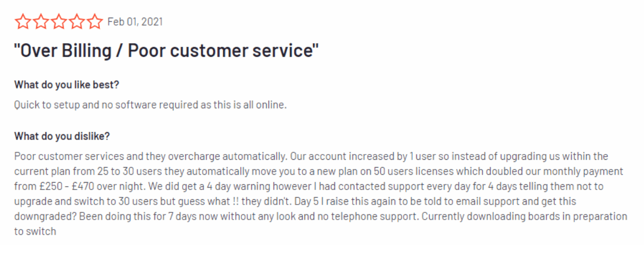Open the "Over Billing / Poor customer service" review title
The width and height of the screenshot is (644, 255).
166,51
